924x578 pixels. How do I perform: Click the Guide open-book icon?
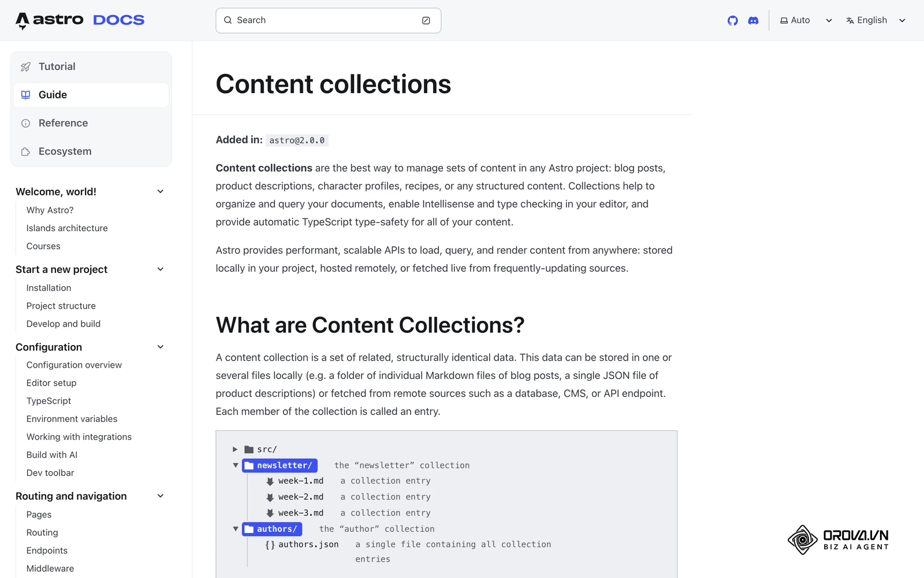point(25,95)
